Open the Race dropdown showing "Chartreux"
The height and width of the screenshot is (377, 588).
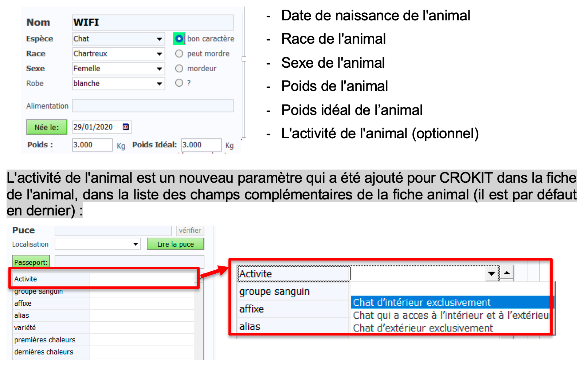point(160,54)
